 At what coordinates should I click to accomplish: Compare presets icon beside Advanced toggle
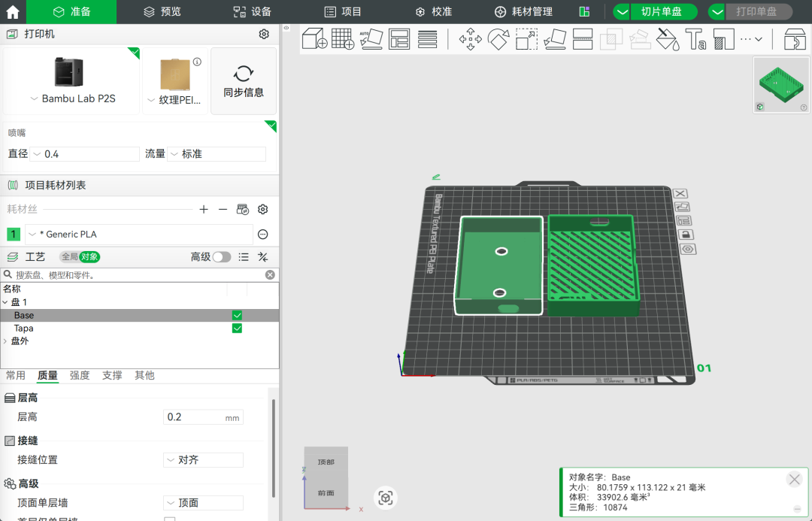pyautogui.click(x=263, y=257)
